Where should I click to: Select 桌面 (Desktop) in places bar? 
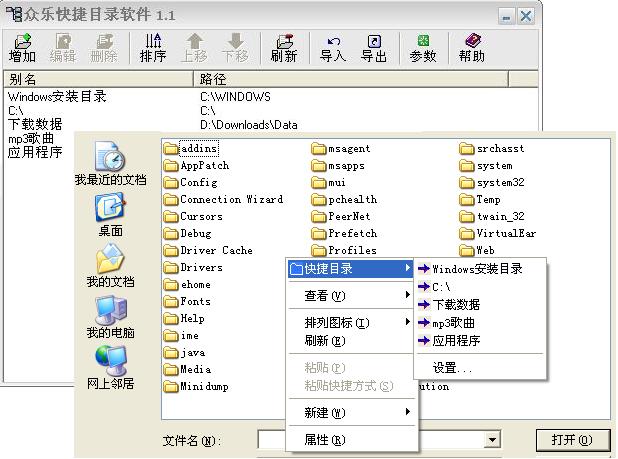coord(110,215)
